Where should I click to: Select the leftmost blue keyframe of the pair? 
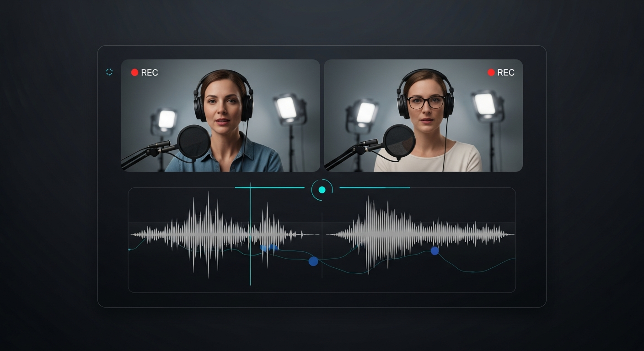pyautogui.click(x=263, y=248)
